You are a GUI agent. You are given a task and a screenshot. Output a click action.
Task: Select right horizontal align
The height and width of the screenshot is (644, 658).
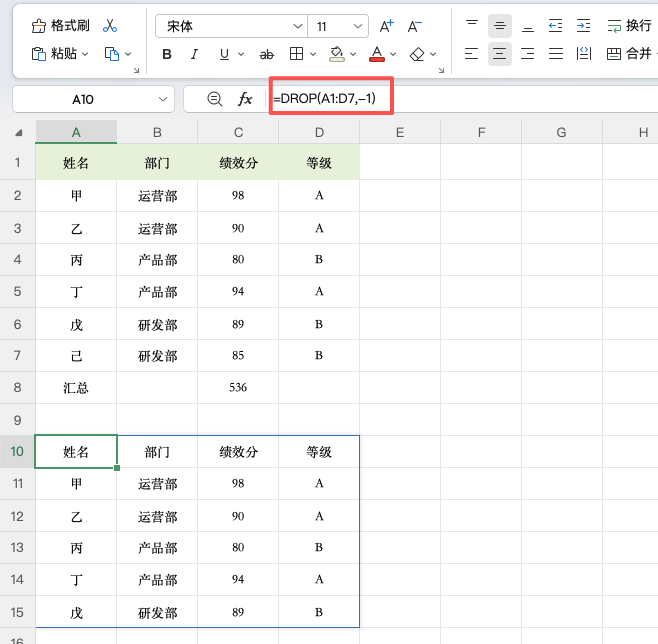[x=528, y=54]
